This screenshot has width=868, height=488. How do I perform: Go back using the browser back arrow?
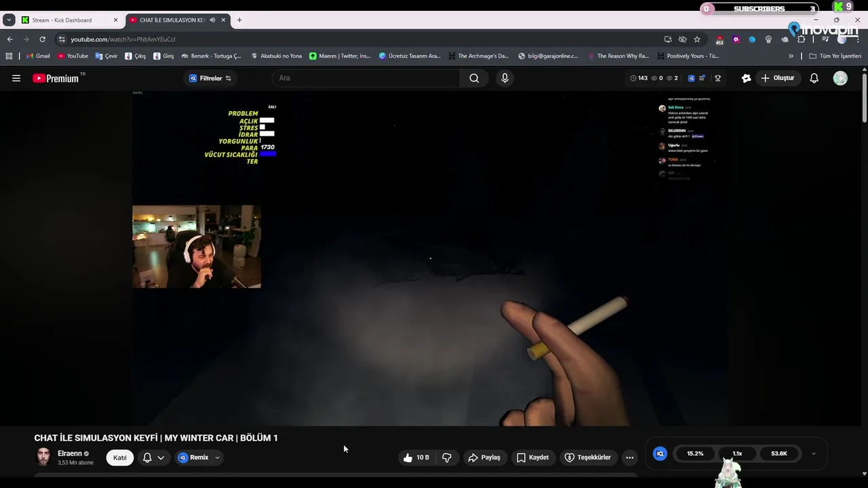(x=9, y=39)
